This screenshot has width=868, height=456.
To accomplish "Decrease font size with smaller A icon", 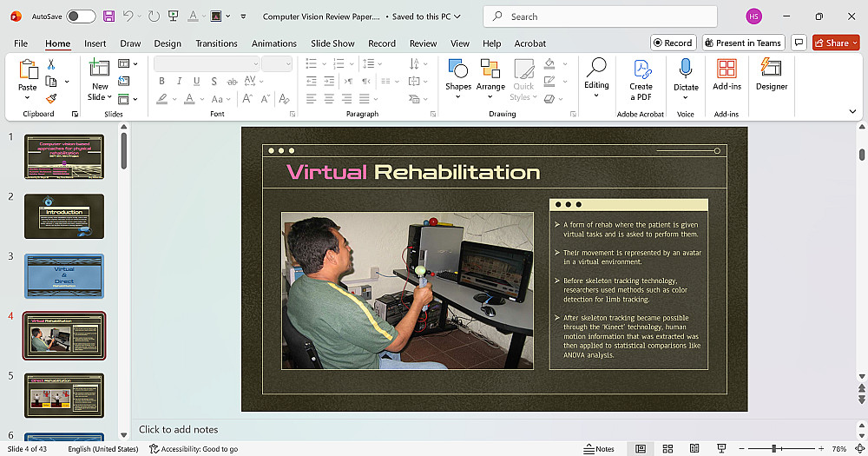I will pyautogui.click(x=265, y=99).
